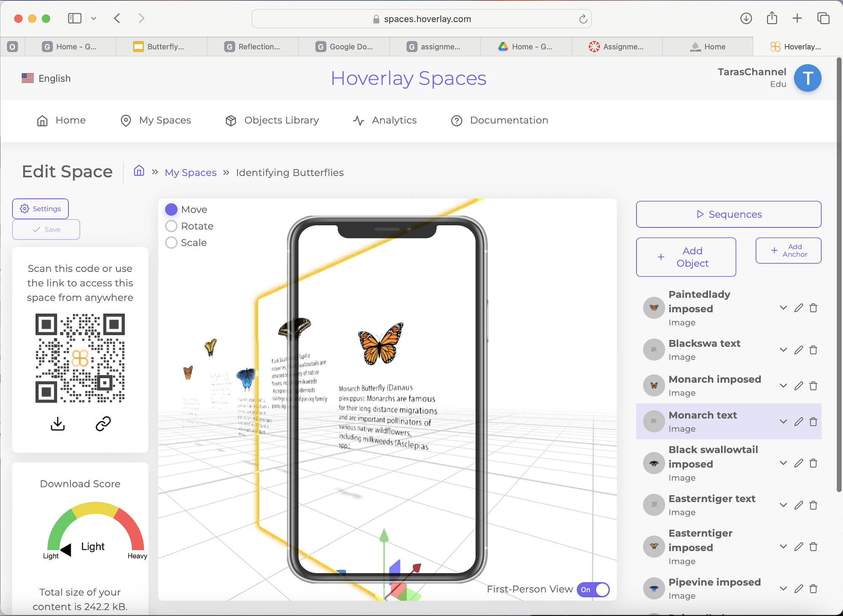Screen dimensions: 843x616
Task: Expand the Monarch text row
Action: (x=783, y=422)
